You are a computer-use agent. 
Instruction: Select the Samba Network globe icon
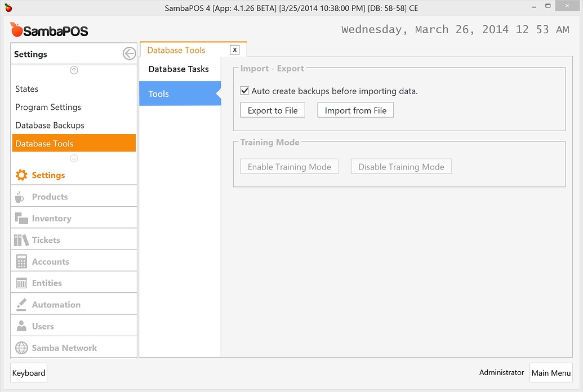[x=20, y=347]
